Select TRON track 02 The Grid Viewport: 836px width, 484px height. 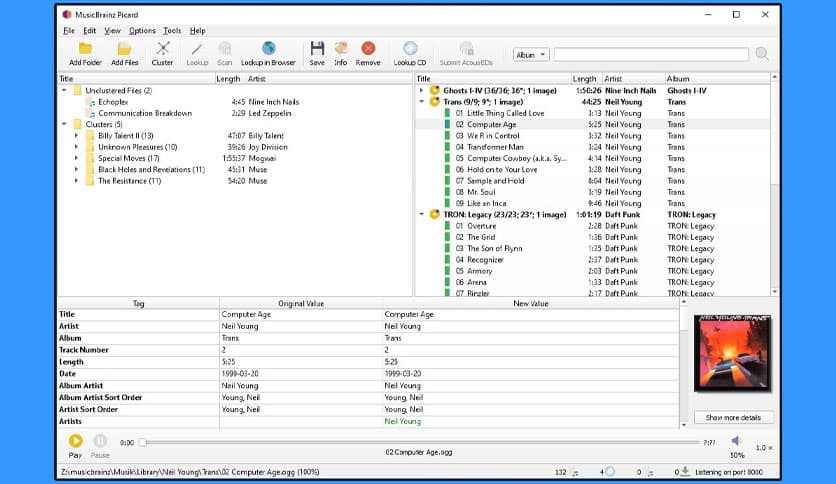click(475, 237)
